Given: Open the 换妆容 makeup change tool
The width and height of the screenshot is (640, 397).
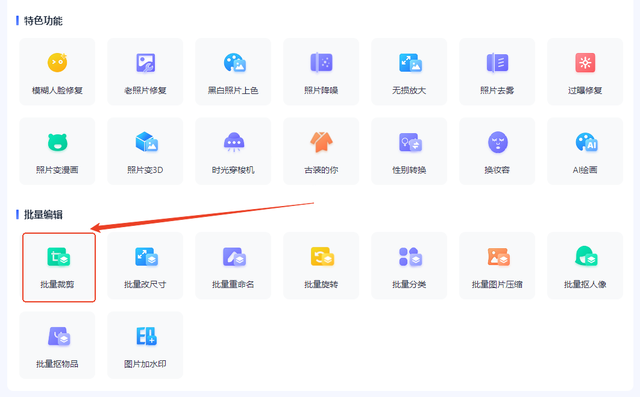Looking at the screenshot, I should (497, 151).
